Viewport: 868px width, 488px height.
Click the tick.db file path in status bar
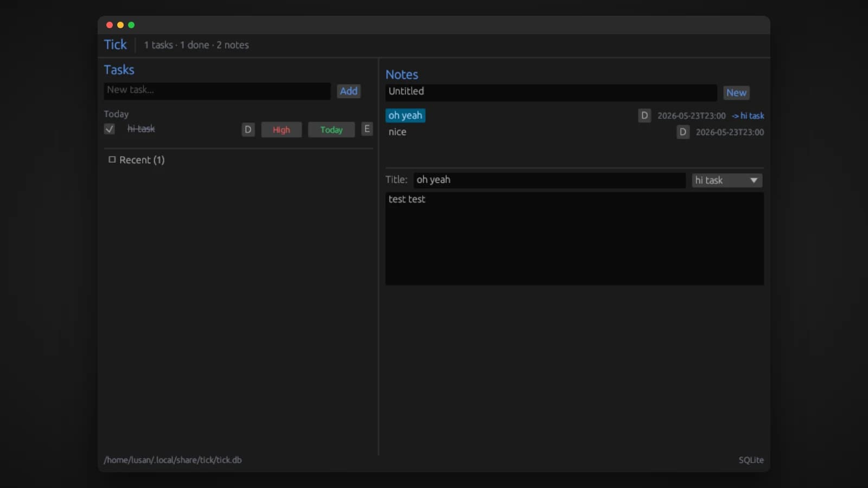(x=173, y=460)
